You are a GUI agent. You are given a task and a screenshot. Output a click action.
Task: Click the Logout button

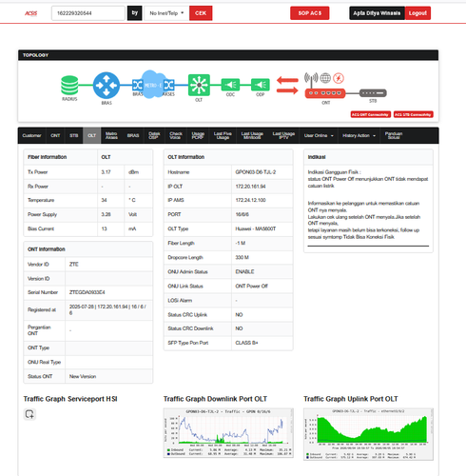point(417,13)
